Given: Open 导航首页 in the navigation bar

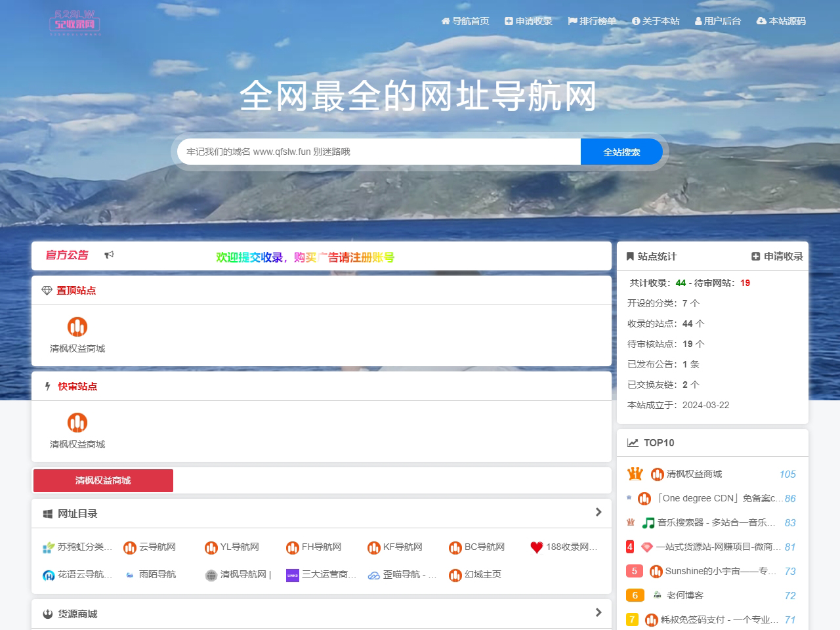Looking at the screenshot, I should pyautogui.click(x=466, y=21).
